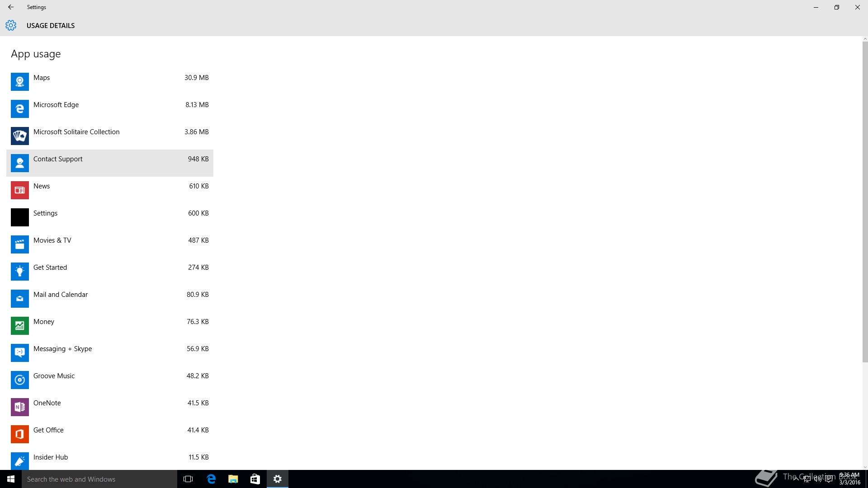868x488 pixels.
Task: Click the volume icon in system tray
Action: (818, 479)
